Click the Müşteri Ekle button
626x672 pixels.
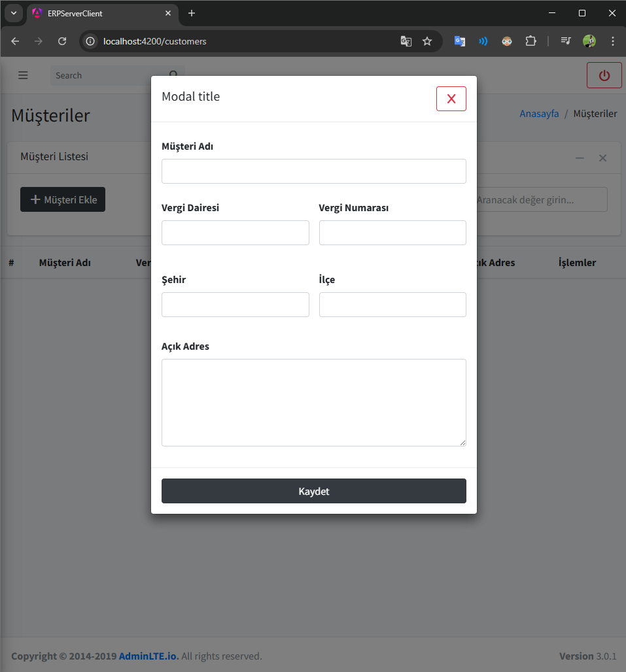point(63,199)
